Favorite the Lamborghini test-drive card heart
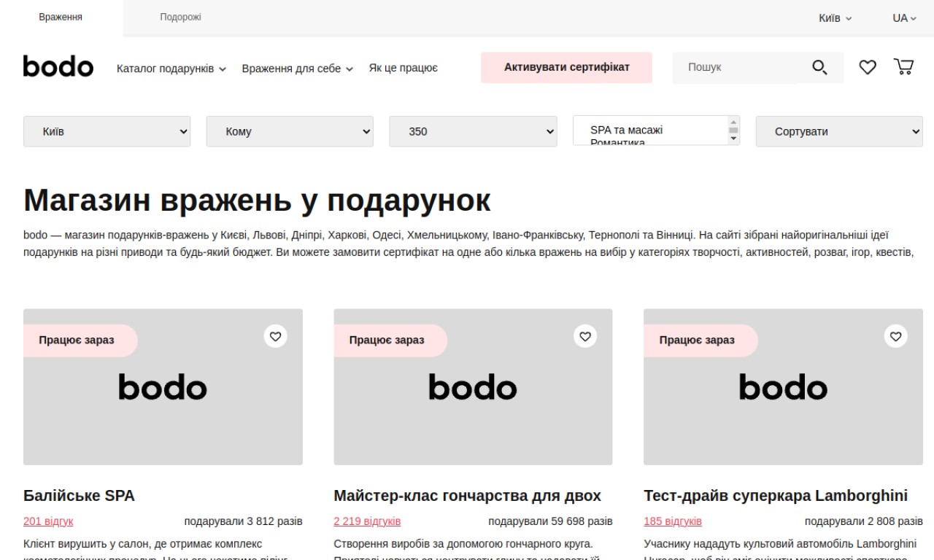 pyautogui.click(x=896, y=336)
